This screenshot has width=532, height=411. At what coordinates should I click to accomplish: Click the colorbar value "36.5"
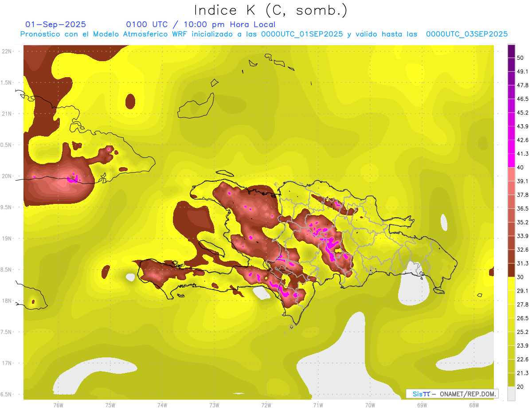click(522, 208)
